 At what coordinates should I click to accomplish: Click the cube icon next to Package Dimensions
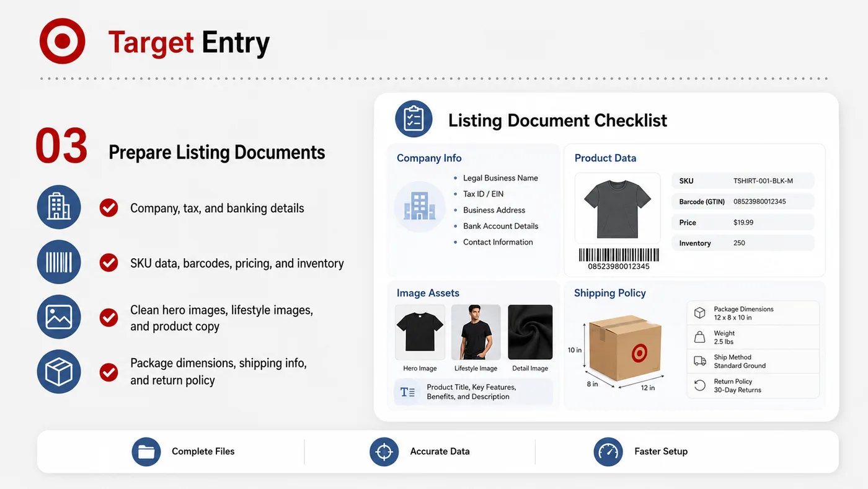tap(699, 313)
